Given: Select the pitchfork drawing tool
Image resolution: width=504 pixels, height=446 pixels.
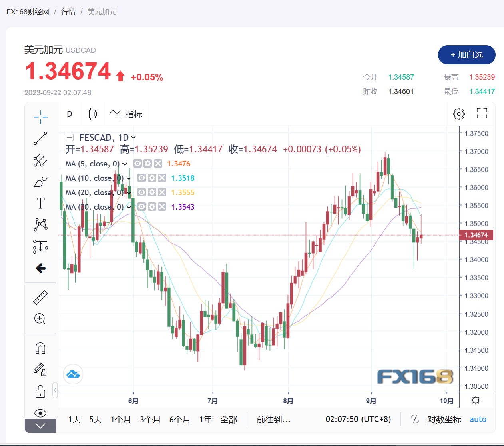Looking at the screenshot, I should pos(40,160).
